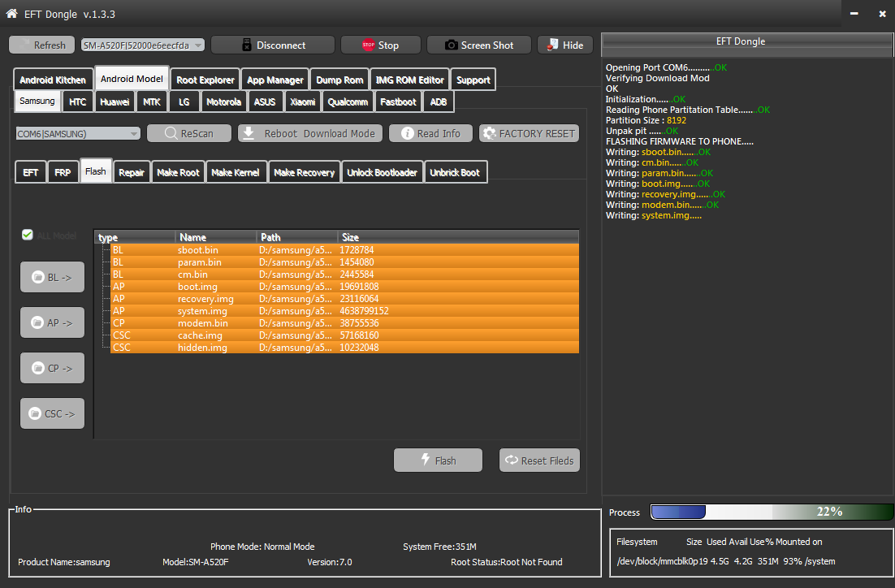Select the Motorola brand tab
Image resolution: width=895 pixels, height=588 pixels.
223,102
